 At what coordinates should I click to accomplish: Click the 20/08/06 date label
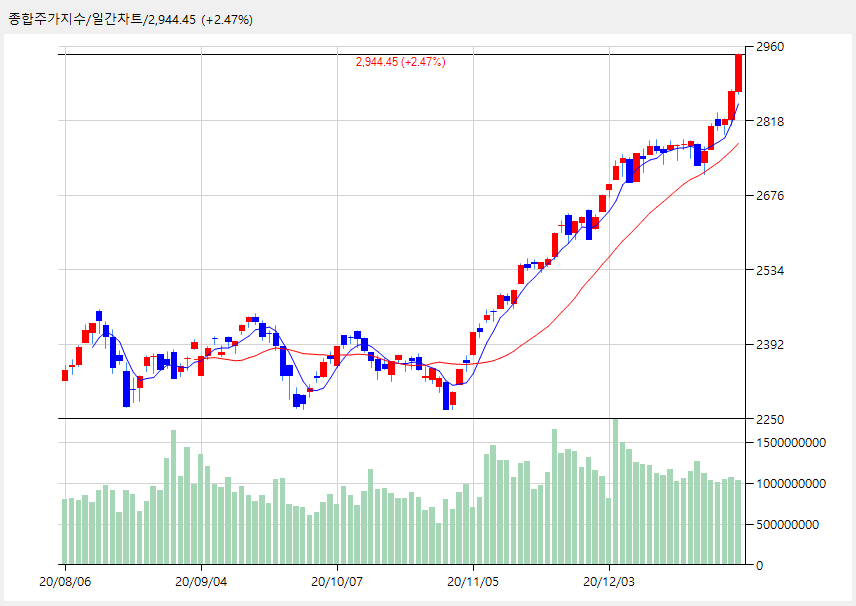[65, 581]
